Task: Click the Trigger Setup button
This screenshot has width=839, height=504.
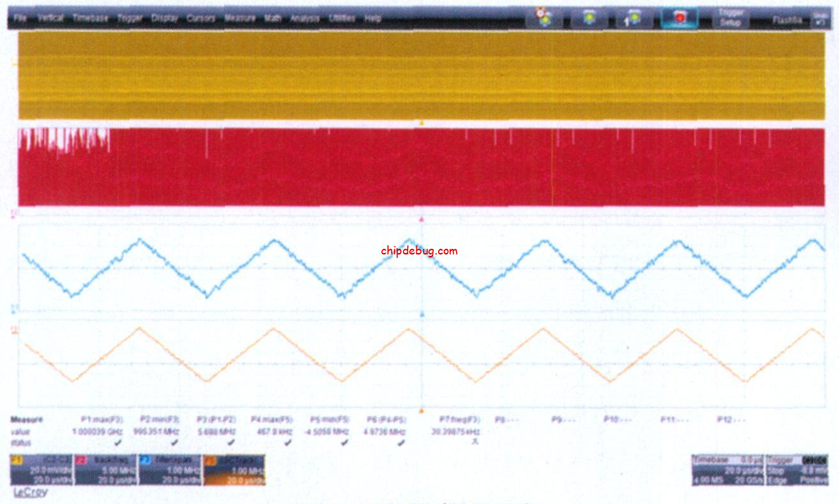Action: [731, 18]
